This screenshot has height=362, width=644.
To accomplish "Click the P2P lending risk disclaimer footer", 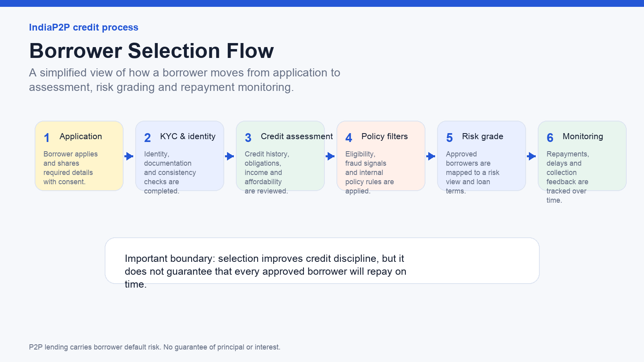I will pyautogui.click(x=155, y=347).
